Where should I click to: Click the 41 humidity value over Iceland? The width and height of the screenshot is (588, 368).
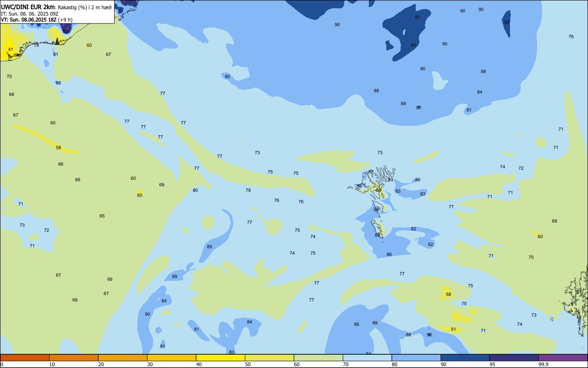point(11,49)
